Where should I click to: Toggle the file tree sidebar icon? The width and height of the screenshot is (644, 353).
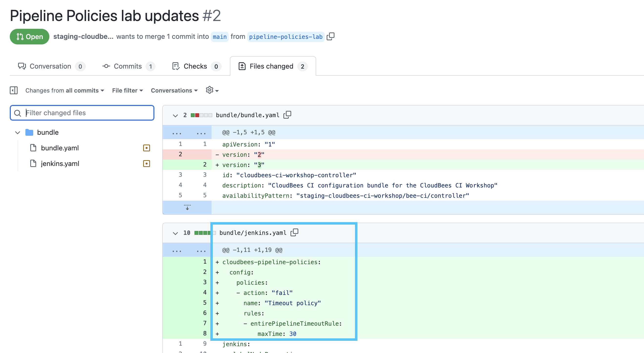[14, 90]
